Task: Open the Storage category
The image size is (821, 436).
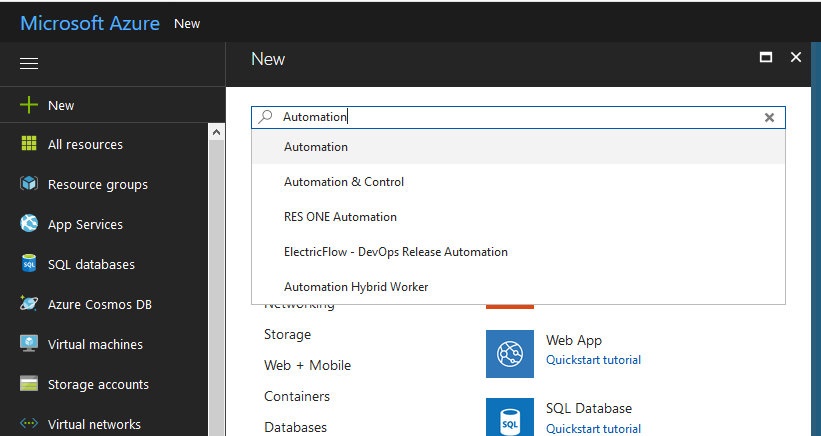Action: (x=287, y=334)
